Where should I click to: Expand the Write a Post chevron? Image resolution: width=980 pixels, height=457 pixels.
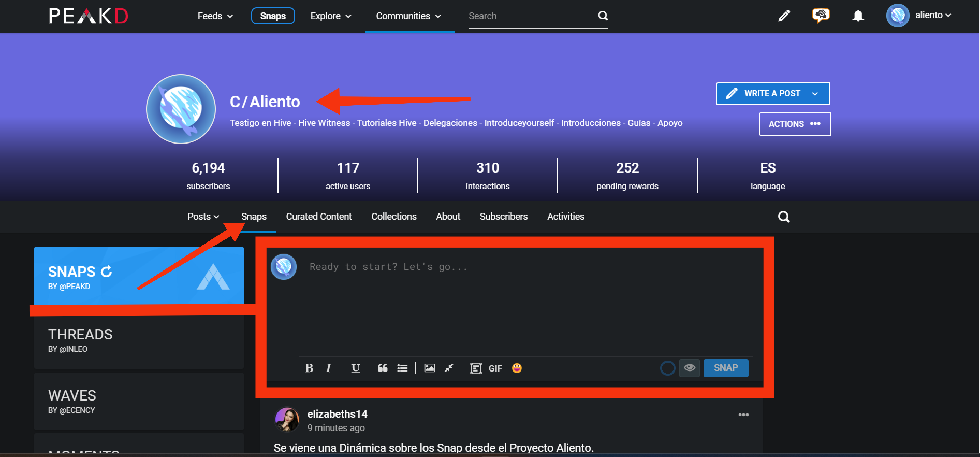tap(815, 94)
